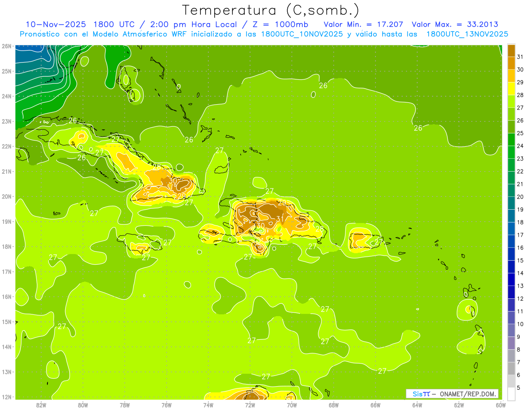Screen dimensions: 532x411
Task: Click the "30" contour label over eastern Cuba
Action: pos(173,180)
